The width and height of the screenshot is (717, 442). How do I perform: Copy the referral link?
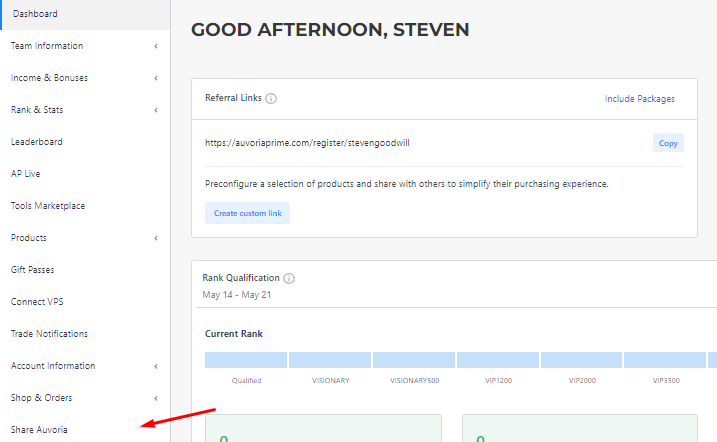click(668, 143)
